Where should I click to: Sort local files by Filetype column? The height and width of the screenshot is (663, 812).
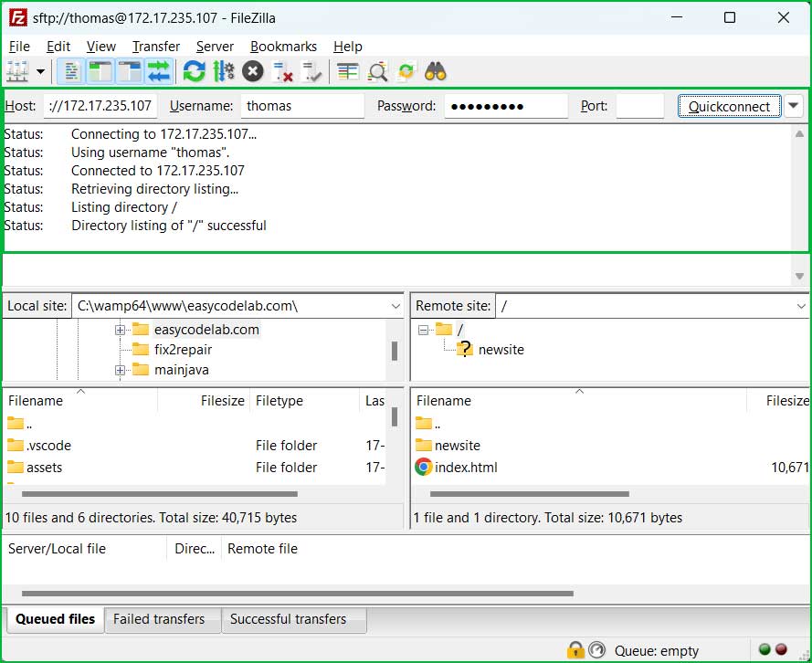click(304, 401)
